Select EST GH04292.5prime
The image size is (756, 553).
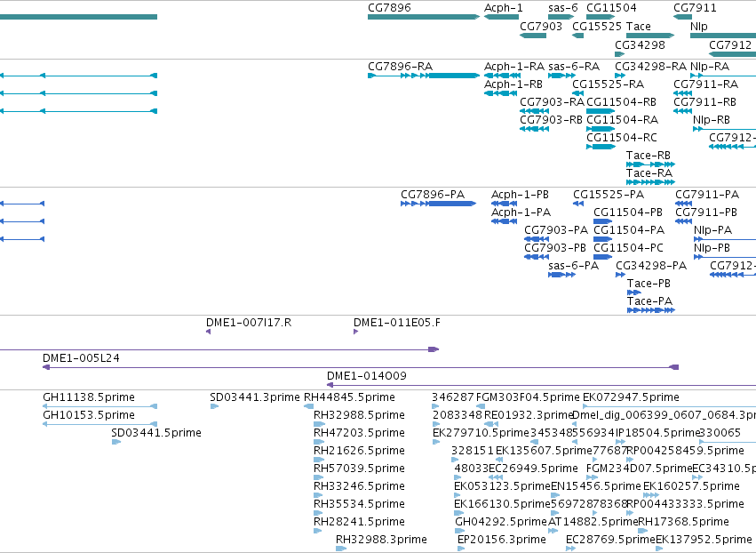[501, 522]
